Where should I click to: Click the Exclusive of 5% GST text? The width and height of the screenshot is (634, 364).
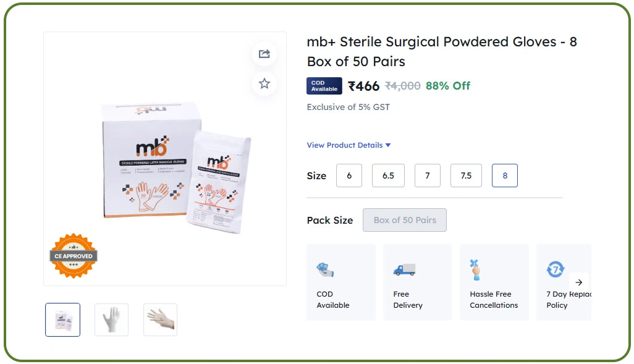[x=348, y=106]
